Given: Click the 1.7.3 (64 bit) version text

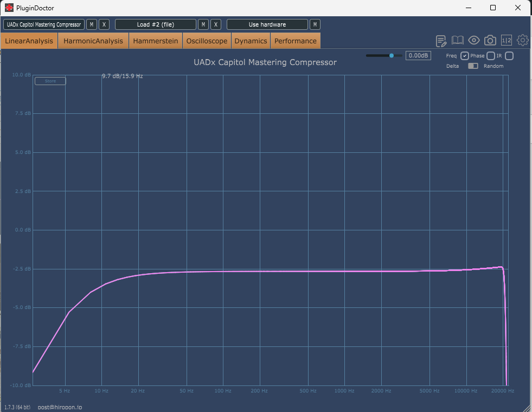Looking at the screenshot, I should coord(17,407).
